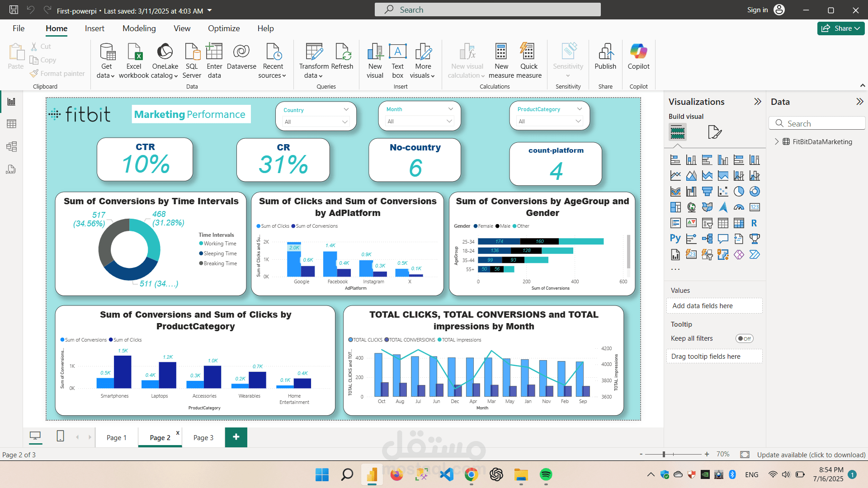Select the Format page paintbrush icon
Viewport: 868px width, 488px height.
pyautogui.click(x=714, y=132)
